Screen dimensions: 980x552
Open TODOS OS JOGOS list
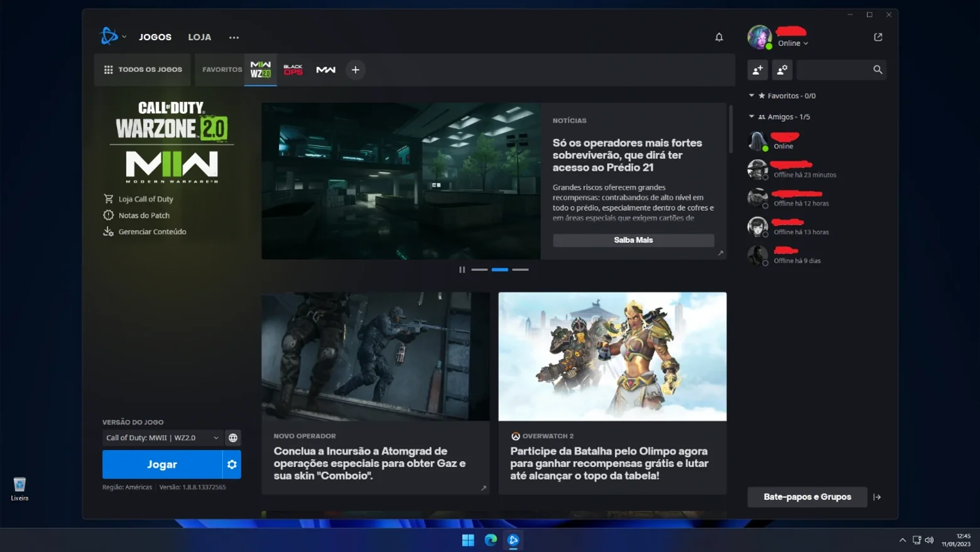tap(143, 70)
